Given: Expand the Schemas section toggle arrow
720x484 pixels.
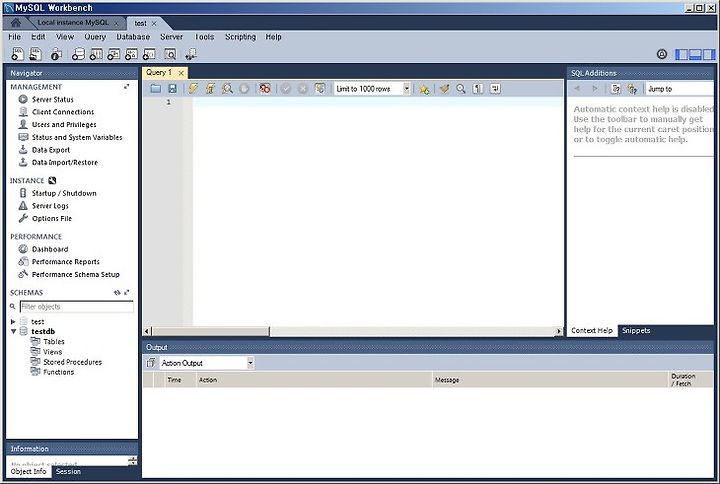Looking at the screenshot, I should pyautogui.click(x=127, y=292).
